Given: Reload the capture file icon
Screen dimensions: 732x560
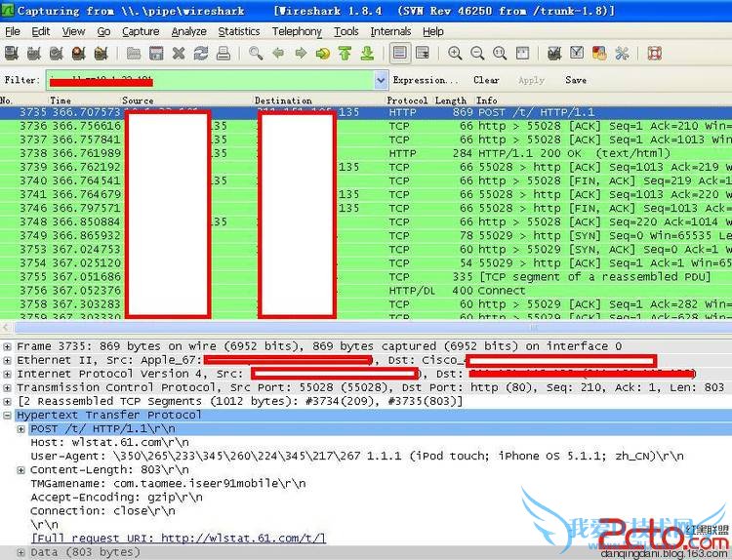Looking at the screenshot, I should [x=201, y=54].
